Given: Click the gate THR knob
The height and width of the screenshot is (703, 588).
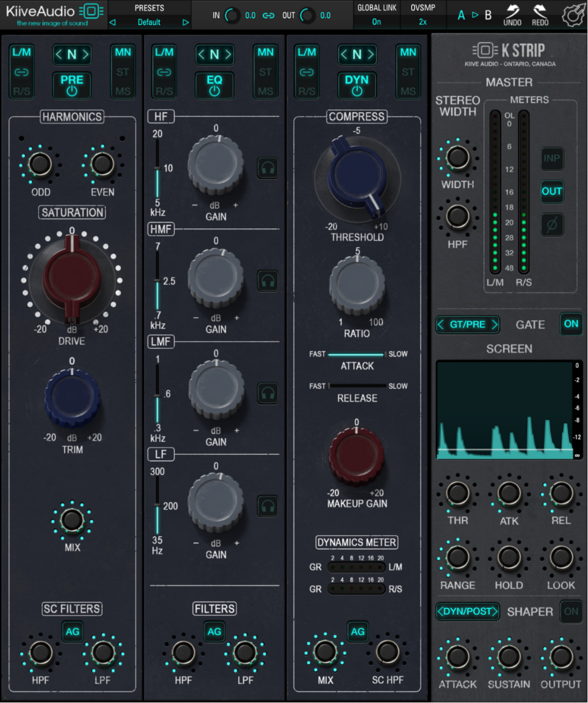Looking at the screenshot, I should click(x=458, y=493).
